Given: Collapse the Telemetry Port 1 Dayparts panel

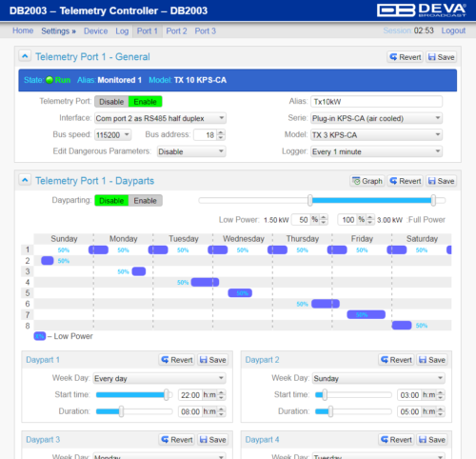Looking at the screenshot, I should (x=25, y=180).
